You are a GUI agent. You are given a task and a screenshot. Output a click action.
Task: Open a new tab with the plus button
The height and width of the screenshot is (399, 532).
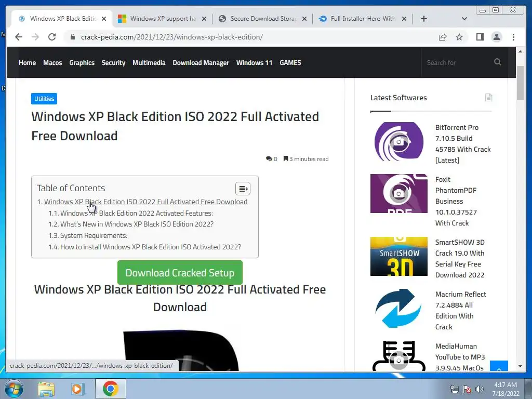(424, 19)
